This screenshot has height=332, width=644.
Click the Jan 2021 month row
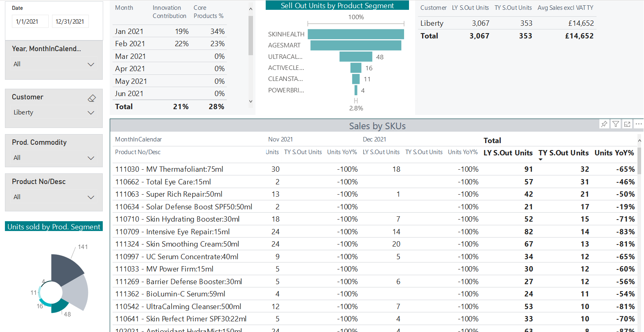click(169, 31)
